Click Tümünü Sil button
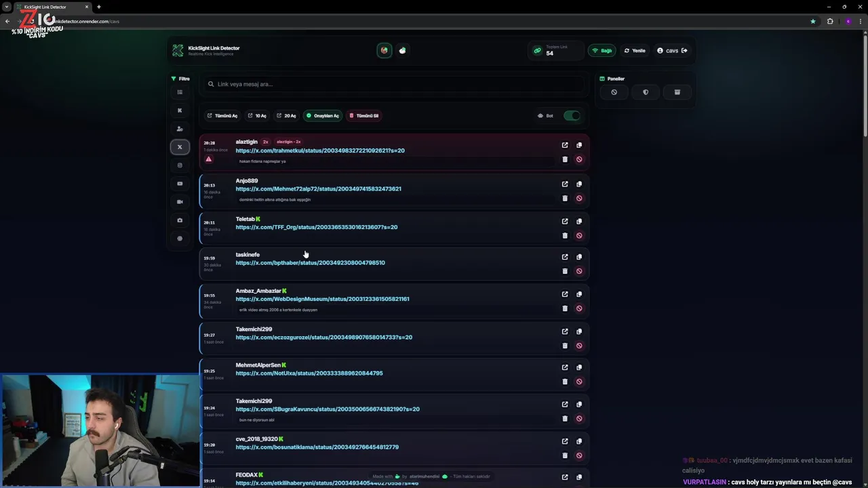 (x=364, y=116)
